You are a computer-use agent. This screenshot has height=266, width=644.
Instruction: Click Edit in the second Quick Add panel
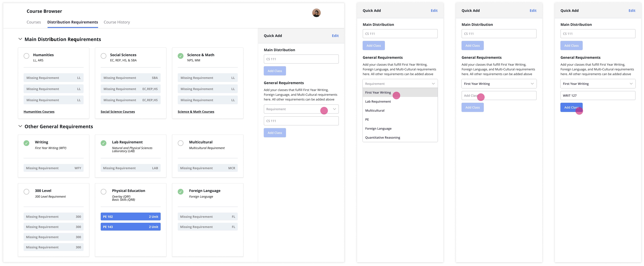pos(434,11)
